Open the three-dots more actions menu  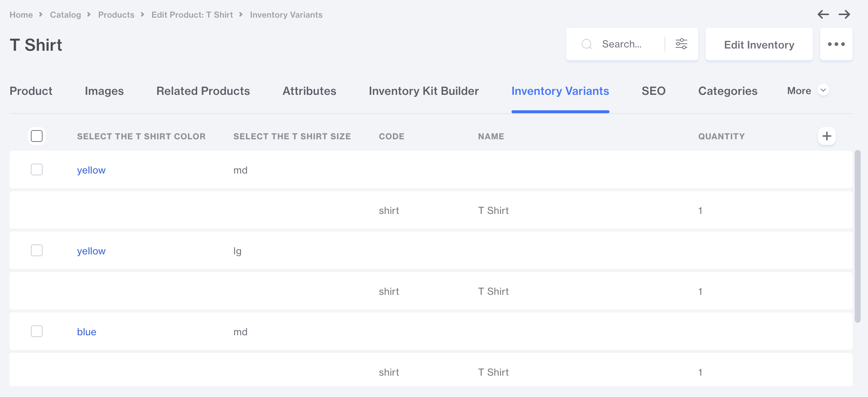click(836, 44)
